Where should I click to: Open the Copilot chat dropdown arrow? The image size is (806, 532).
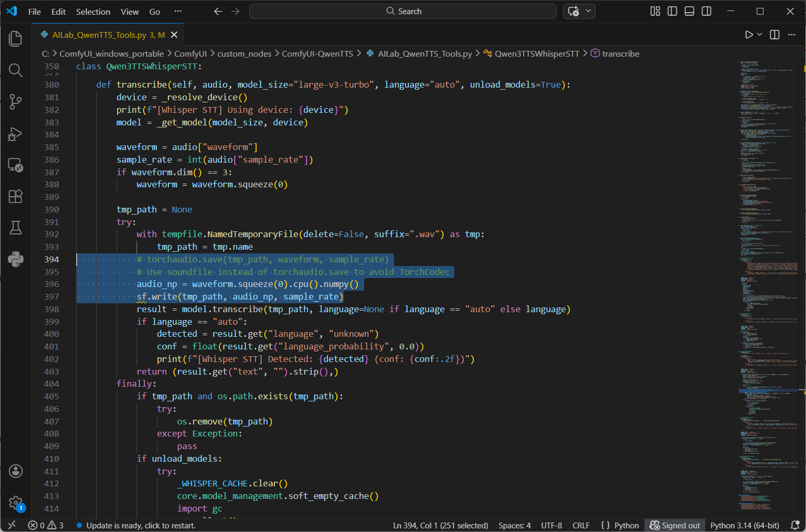588,11
